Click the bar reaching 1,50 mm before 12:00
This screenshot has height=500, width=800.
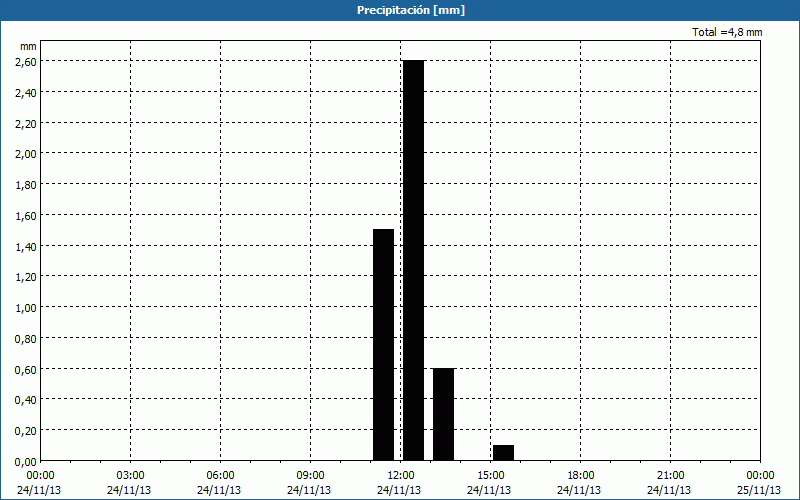[384, 345]
